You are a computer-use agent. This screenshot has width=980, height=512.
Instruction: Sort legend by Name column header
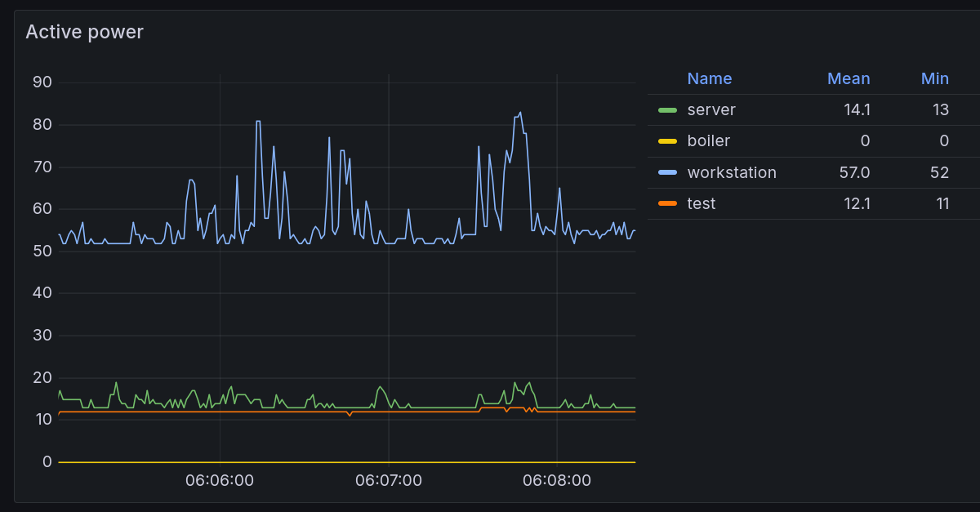tap(709, 78)
